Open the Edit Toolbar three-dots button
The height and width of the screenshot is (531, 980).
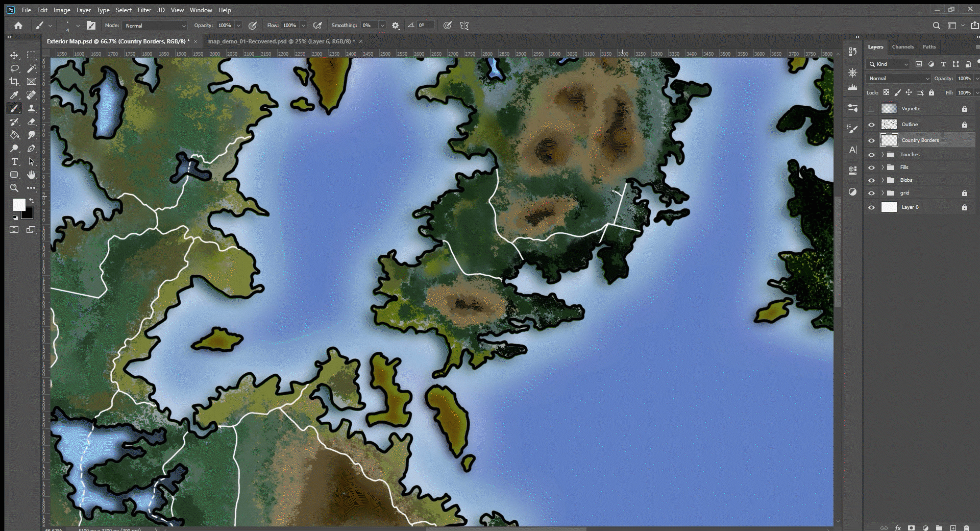tap(31, 188)
